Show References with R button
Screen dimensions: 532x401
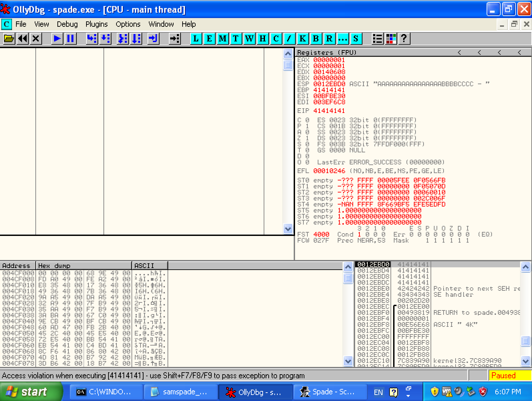[329, 39]
